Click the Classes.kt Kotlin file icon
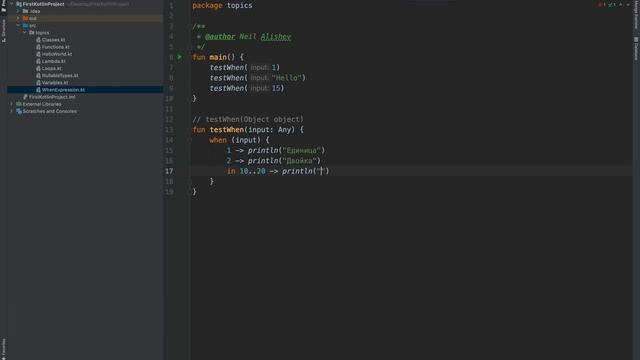640x360 pixels. (x=38, y=40)
